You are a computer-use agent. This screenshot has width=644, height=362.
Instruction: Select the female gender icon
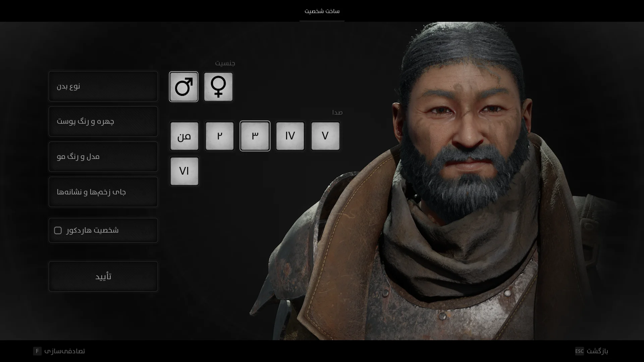pos(218,87)
